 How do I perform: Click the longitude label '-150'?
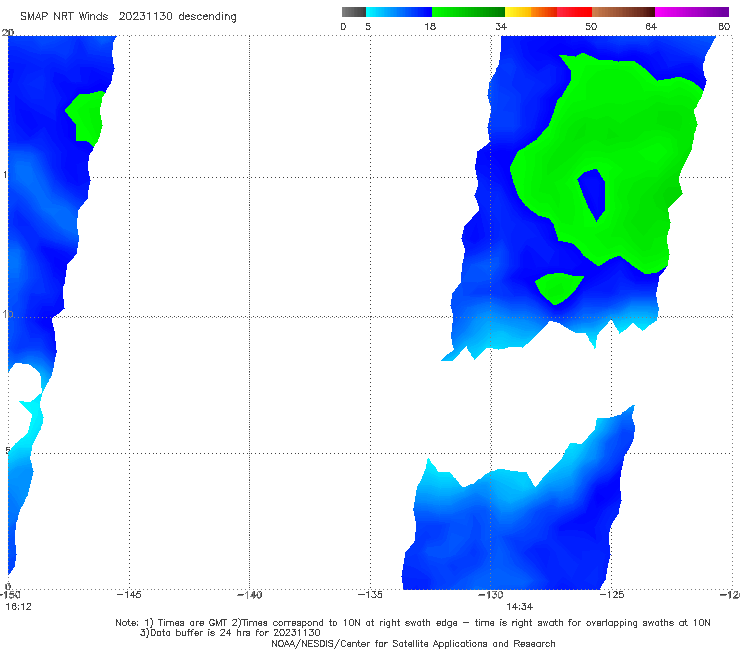10,595
